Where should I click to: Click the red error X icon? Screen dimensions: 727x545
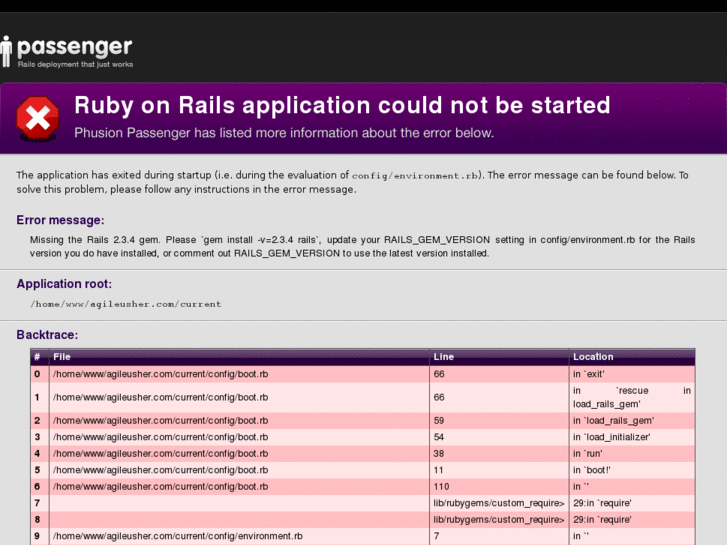[38, 119]
